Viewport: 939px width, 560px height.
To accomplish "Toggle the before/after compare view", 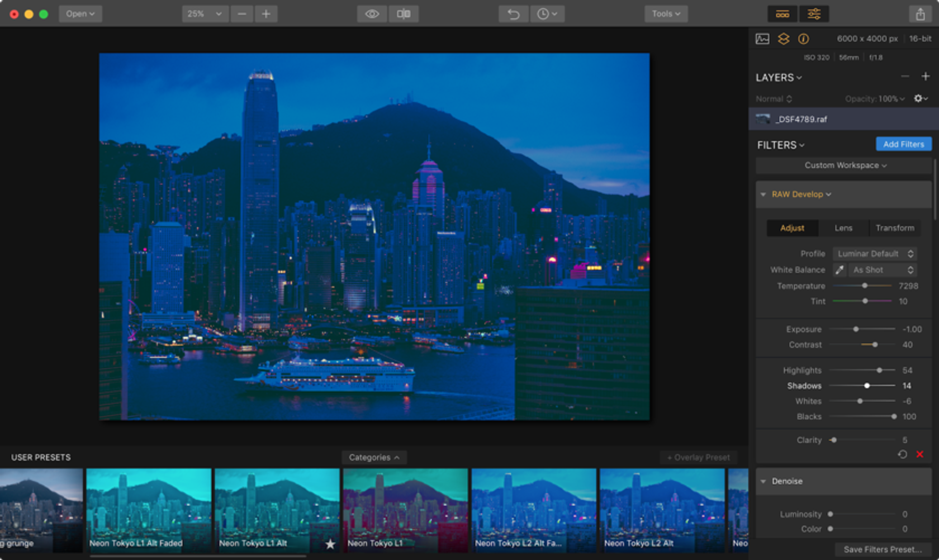I will click(x=404, y=14).
